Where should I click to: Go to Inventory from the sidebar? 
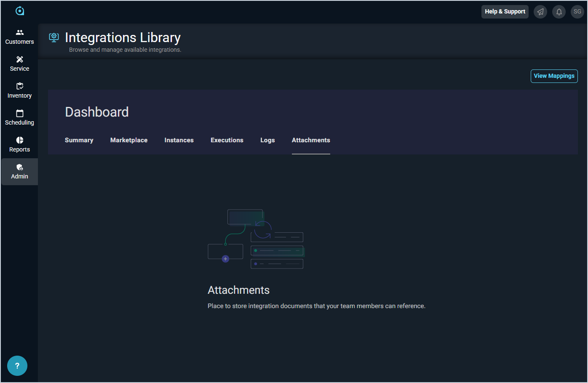19,91
